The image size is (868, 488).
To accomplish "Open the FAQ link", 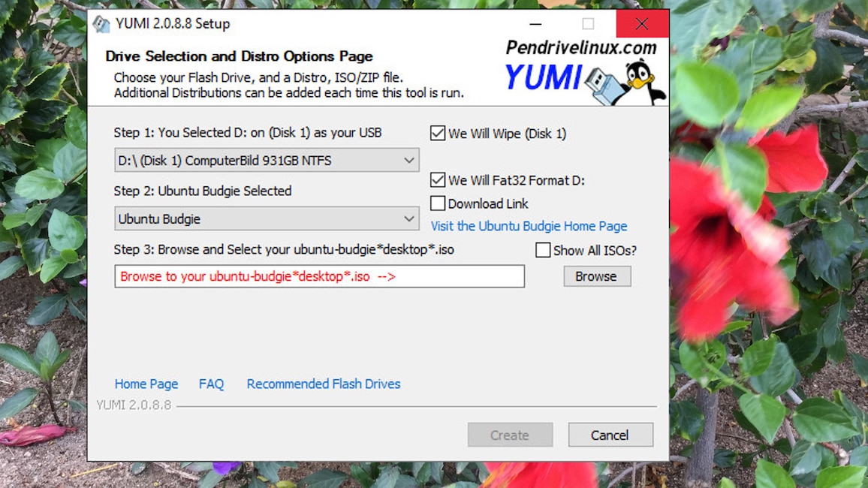I will (x=211, y=384).
